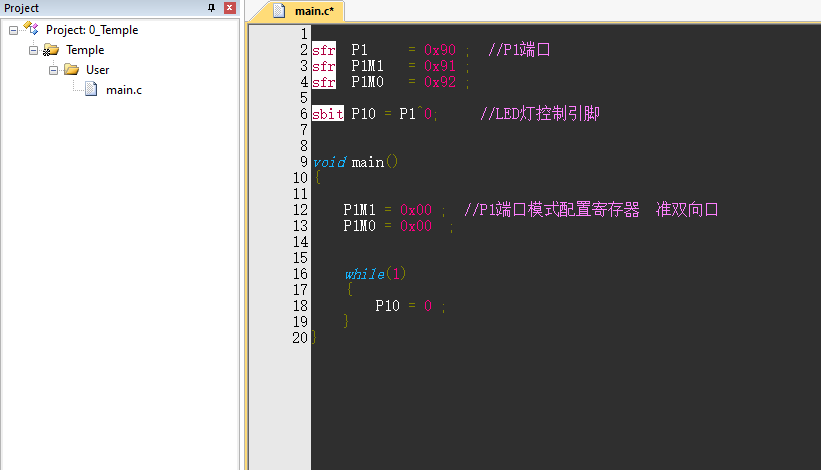Click the value 0x92 in code
Viewport: 821px width, 470px height.
[440, 82]
